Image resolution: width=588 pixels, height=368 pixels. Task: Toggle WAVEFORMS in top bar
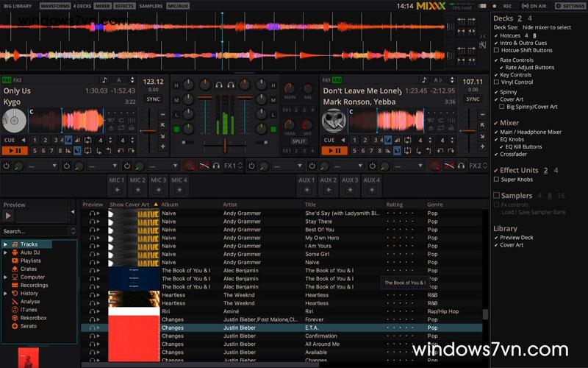pos(55,6)
